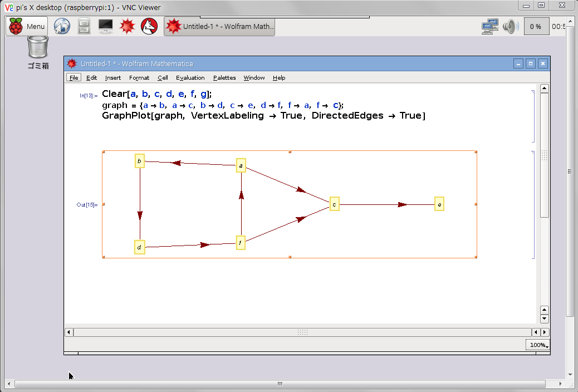Click the notebook horizontal scrollbar thumb

tap(302, 332)
